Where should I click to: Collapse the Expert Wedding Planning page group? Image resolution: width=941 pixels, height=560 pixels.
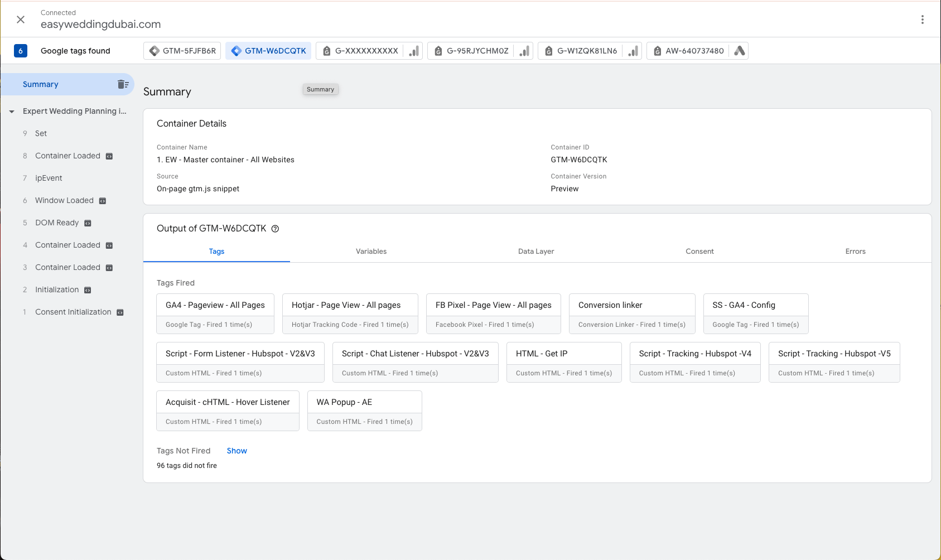[12, 112]
